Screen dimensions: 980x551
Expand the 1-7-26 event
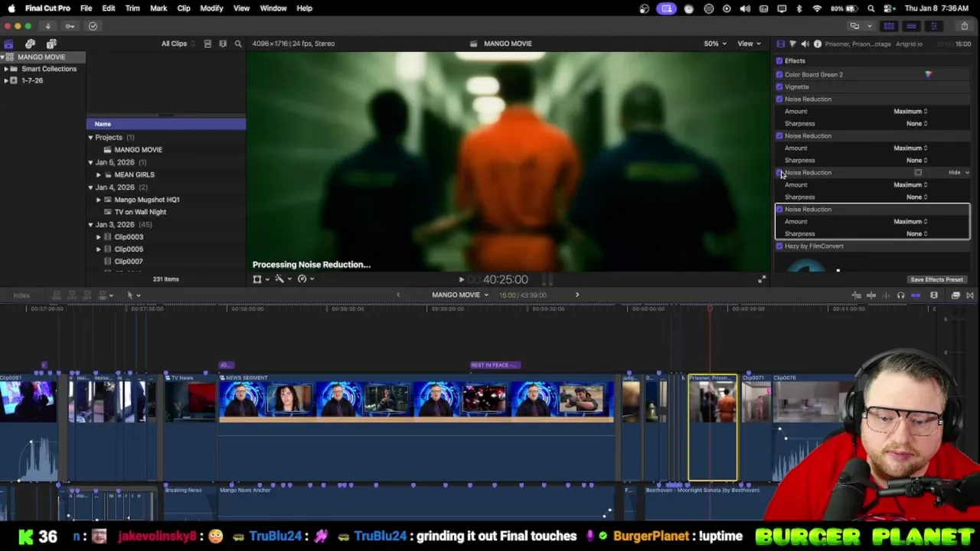(6, 80)
